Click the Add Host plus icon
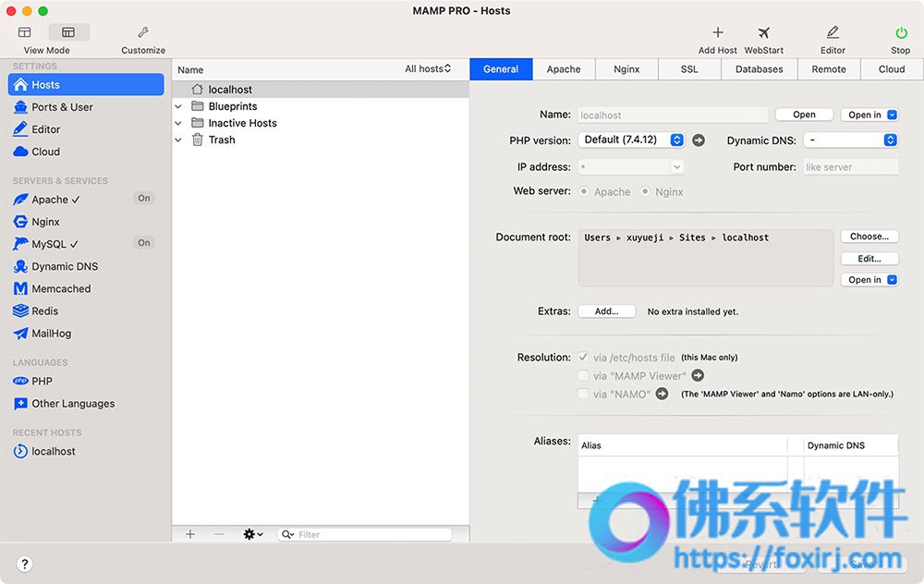 718,32
